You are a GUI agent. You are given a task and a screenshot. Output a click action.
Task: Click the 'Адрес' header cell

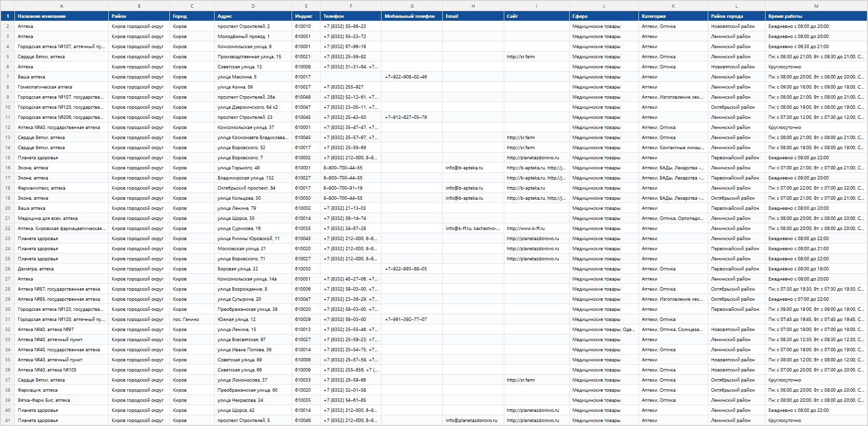(253, 16)
